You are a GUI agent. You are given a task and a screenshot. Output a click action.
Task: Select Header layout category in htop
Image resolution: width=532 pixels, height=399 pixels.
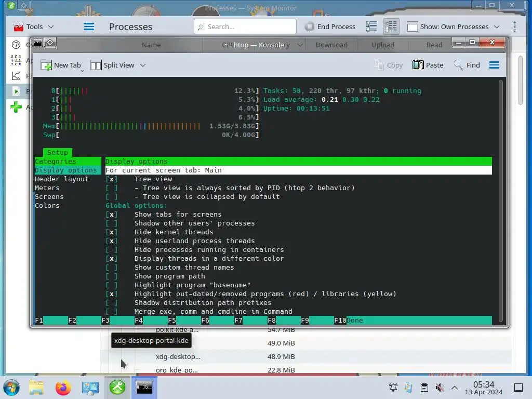point(61,179)
